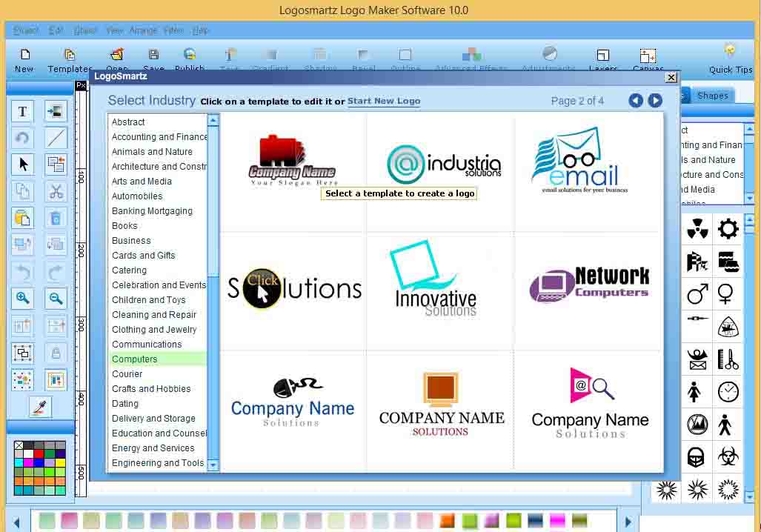Activate the Zoom In tool
Viewport: 761px width, 532px height.
tap(22, 298)
